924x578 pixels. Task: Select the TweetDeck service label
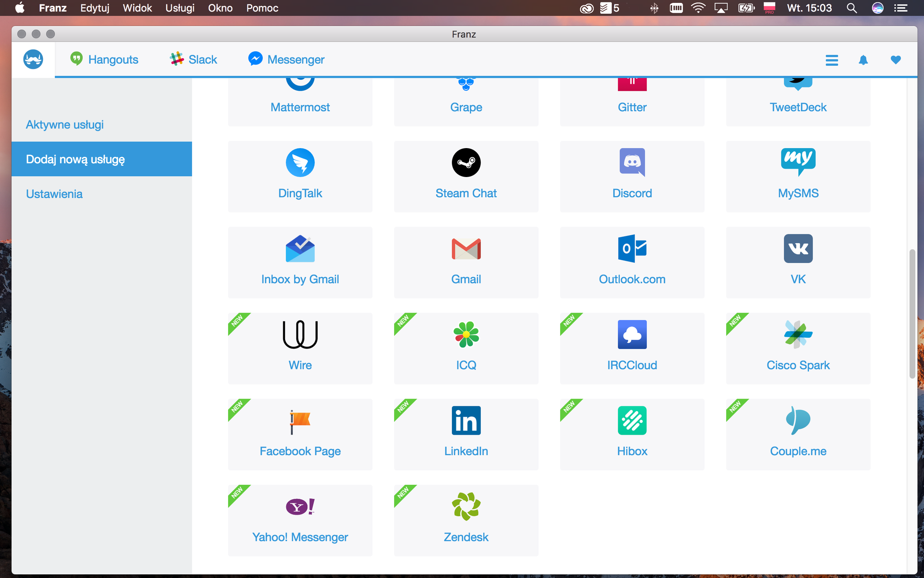pos(798,107)
